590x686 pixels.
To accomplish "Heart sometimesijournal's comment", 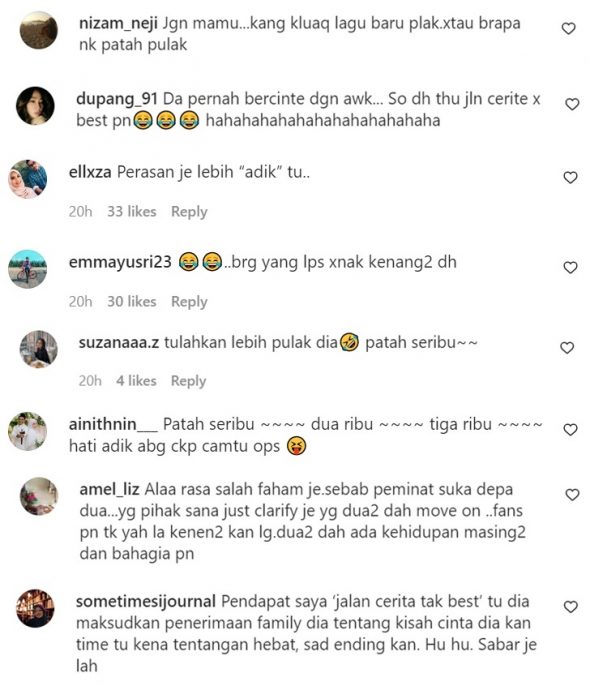I will pyautogui.click(x=570, y=607).
